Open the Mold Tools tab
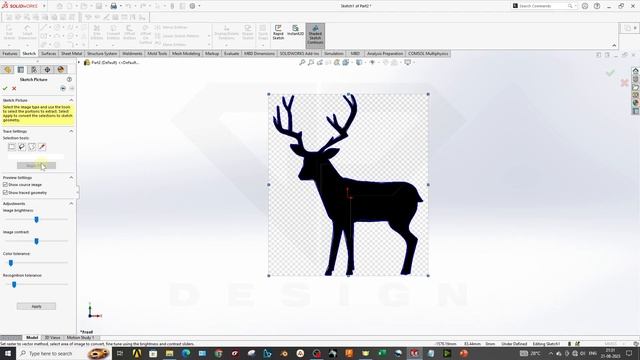This screenshot has height=360, width=640. tap(157, 53)
